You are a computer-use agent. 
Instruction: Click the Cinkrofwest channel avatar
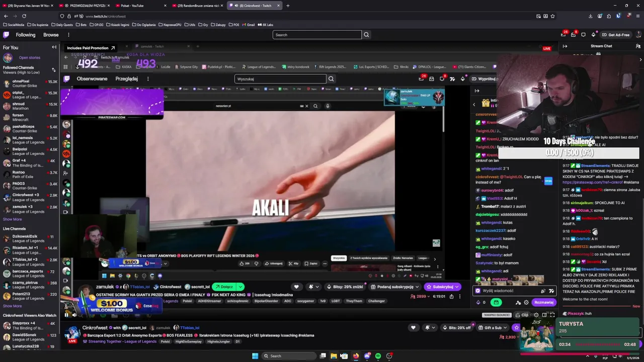pyautogui.click(x=73, y=333)
